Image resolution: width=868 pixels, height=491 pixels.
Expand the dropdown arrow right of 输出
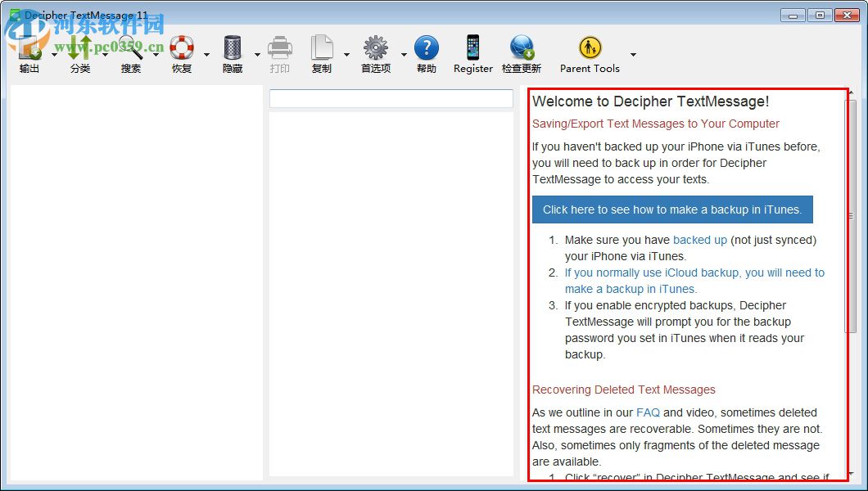tap(54, 55)
